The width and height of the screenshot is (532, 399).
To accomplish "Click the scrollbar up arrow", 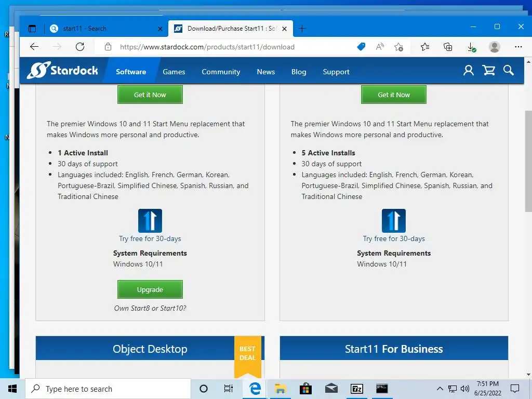I will (x=528, y=62).
